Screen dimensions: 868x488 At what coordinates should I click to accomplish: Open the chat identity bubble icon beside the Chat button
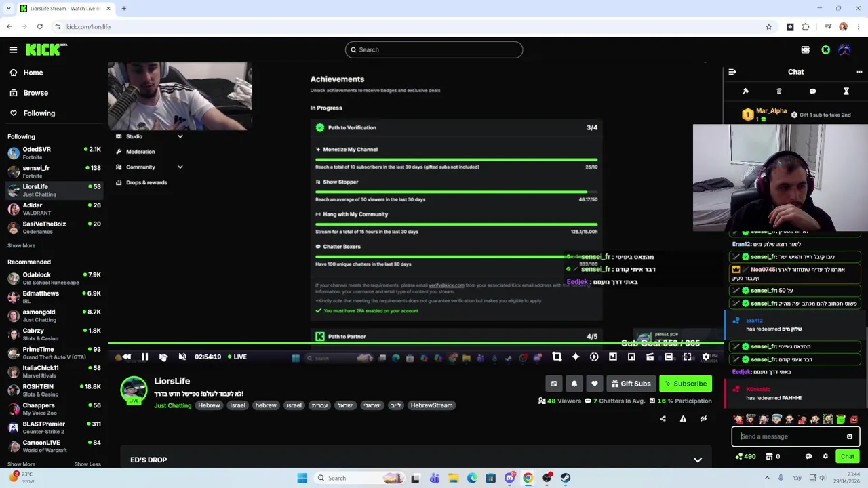coord(808,457)
